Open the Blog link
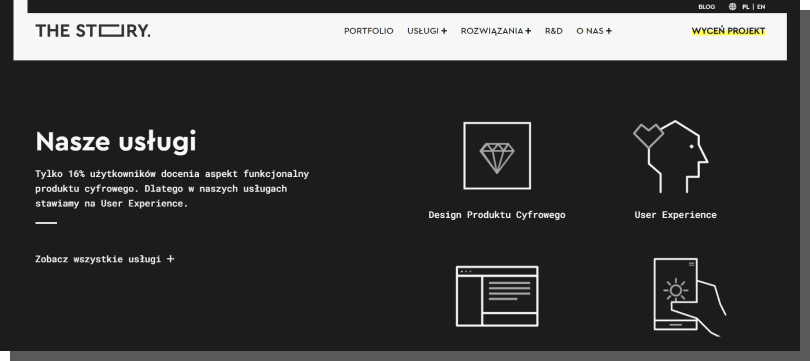The height and width of the screenshot is (361, 810). tap(706, 7)
